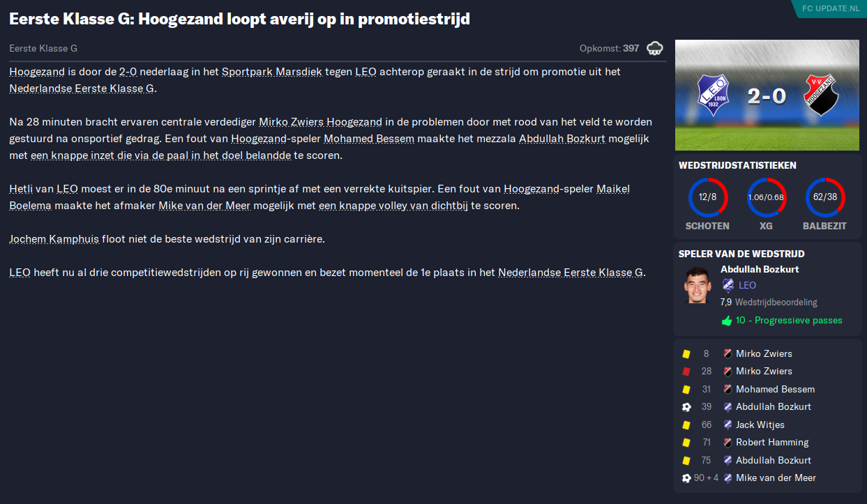Click the yellow card icon at minute 8
The height and width of the screenshot is (504, 867).
(x=686, y=354)
